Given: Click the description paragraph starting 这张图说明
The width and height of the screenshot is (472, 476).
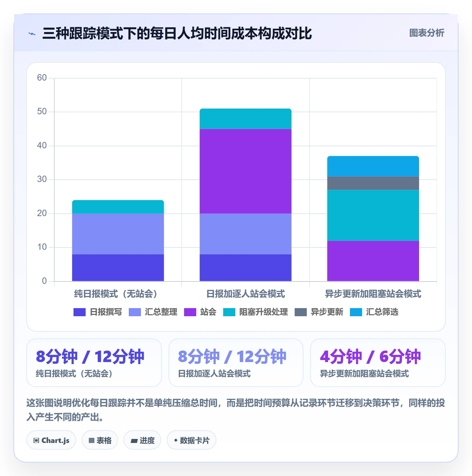Looking at the screenshot, I should pyautogui.click(x=236, y=410).
